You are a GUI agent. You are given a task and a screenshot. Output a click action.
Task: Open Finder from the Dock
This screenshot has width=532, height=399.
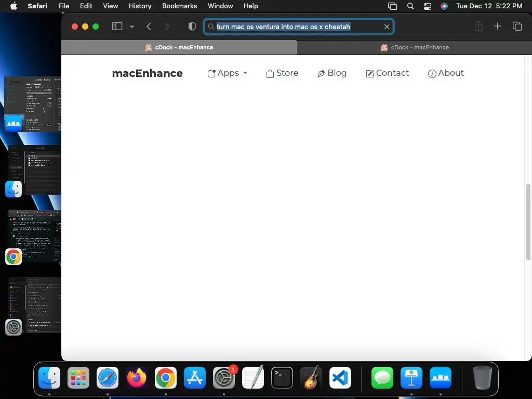pos(49,378)
